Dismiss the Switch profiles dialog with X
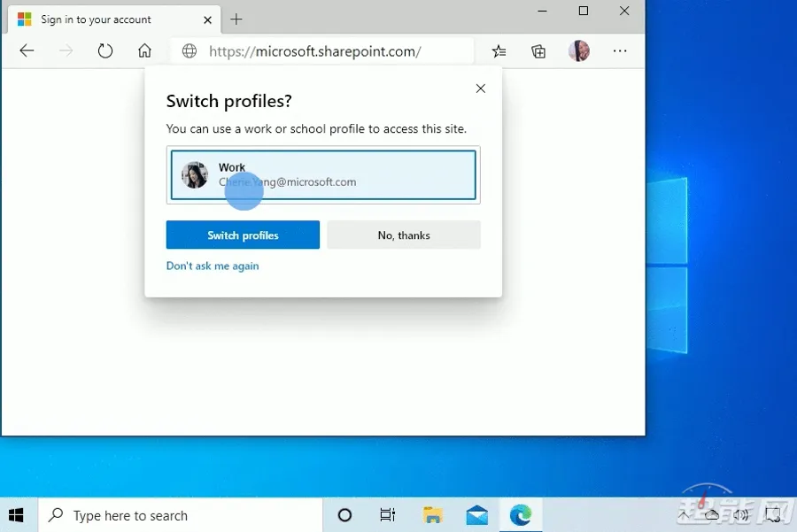Viewport: 797px width, 532px height. (x=480, y=89)
